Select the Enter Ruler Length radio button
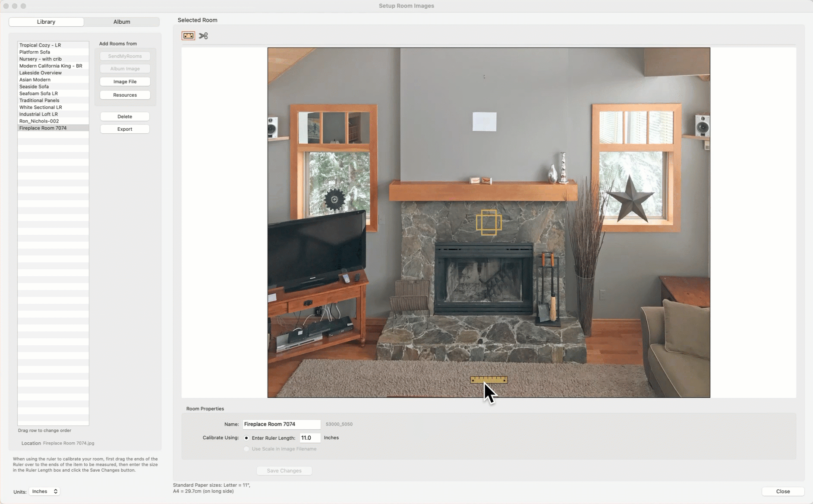Image resolution: width=813 pixels, height=504 pixels. [x=246, y=438]
